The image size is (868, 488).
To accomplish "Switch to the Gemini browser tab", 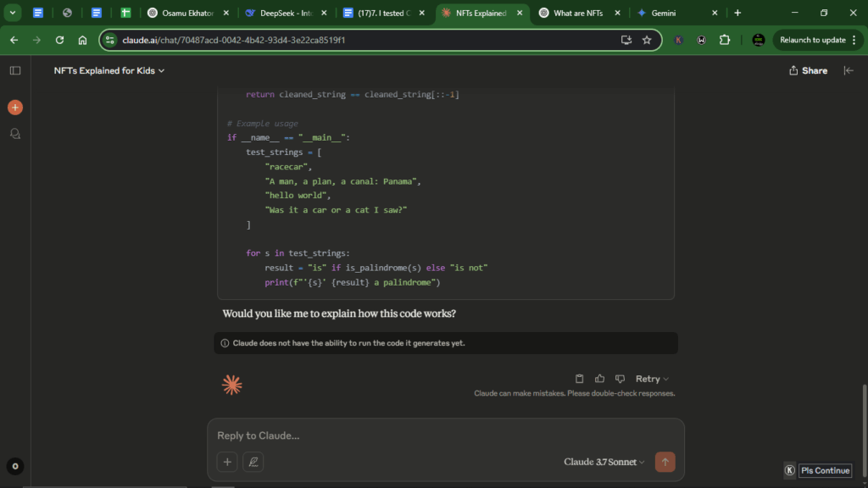I will tap(676, 13).
